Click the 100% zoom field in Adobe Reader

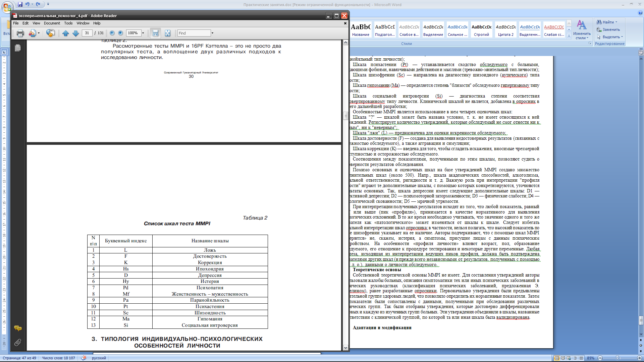coord(133,33)
